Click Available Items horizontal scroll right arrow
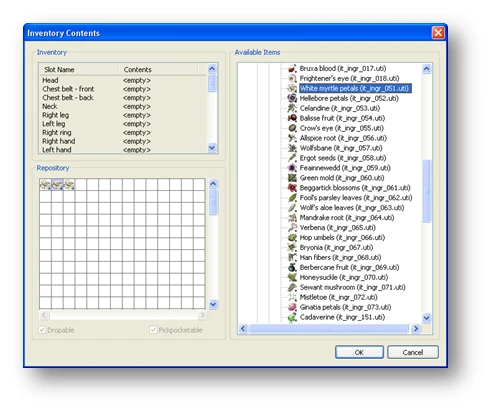491x411 pixels. (415, 329)
